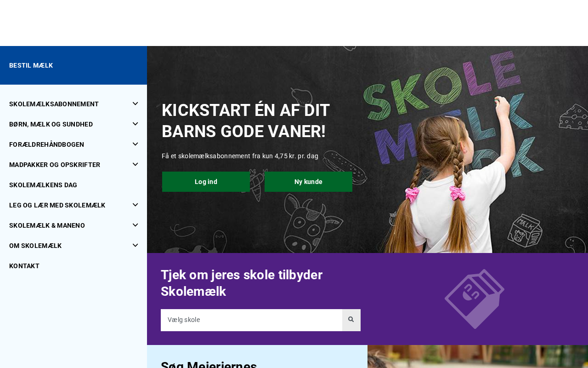Click the green Ny kunde button
Image resolution: width=588 pixels, height=368 pixels.
click(308, 182)
